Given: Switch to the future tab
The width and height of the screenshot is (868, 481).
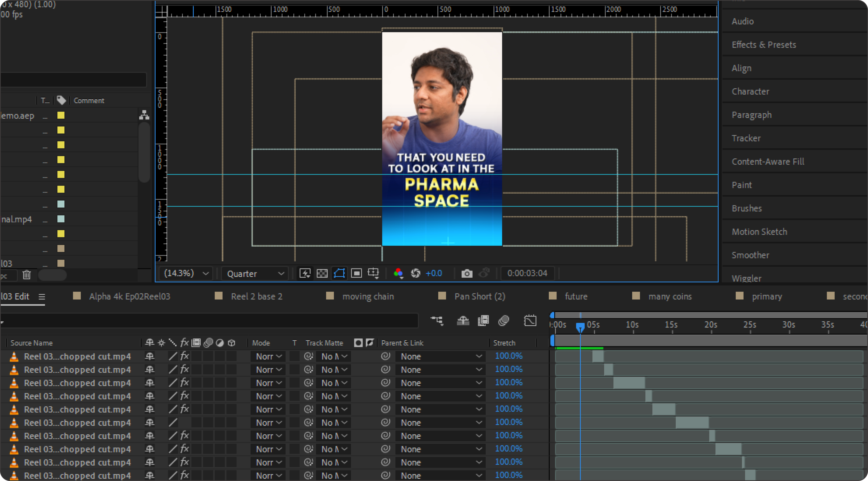Looking at the screenshot, I should [576, 296].
